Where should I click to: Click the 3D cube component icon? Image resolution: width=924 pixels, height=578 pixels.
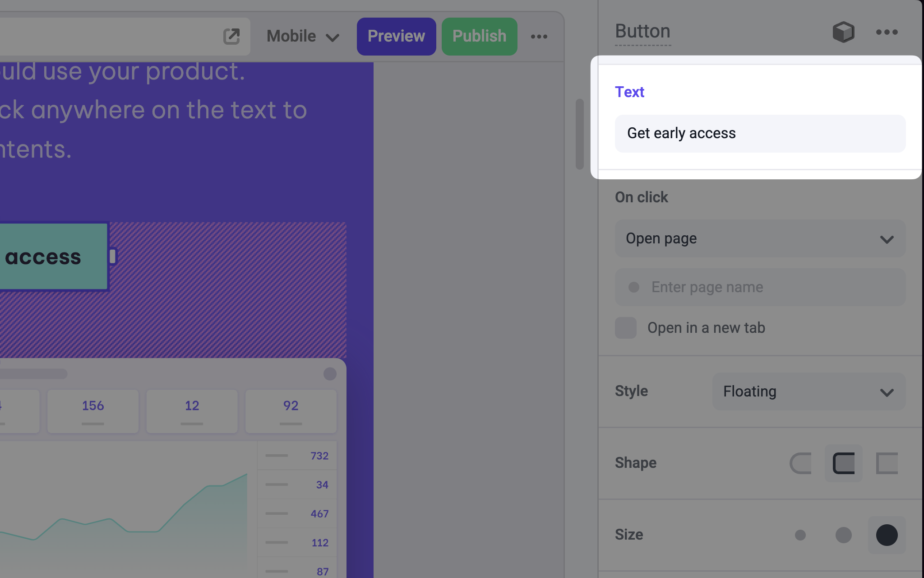[843, 32]
